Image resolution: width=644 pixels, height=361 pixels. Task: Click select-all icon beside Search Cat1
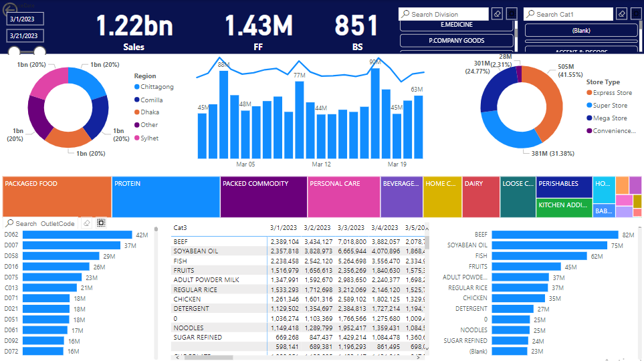click(636, 14)
